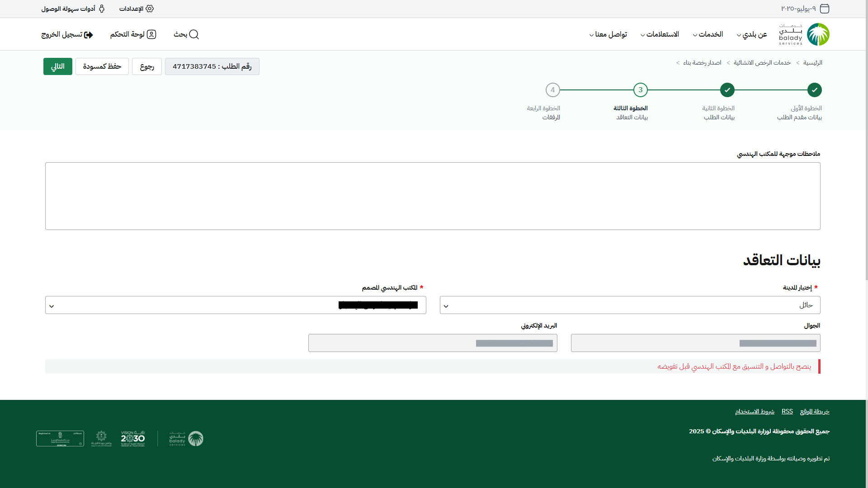Open search via magnifier icon

[194, 34]
